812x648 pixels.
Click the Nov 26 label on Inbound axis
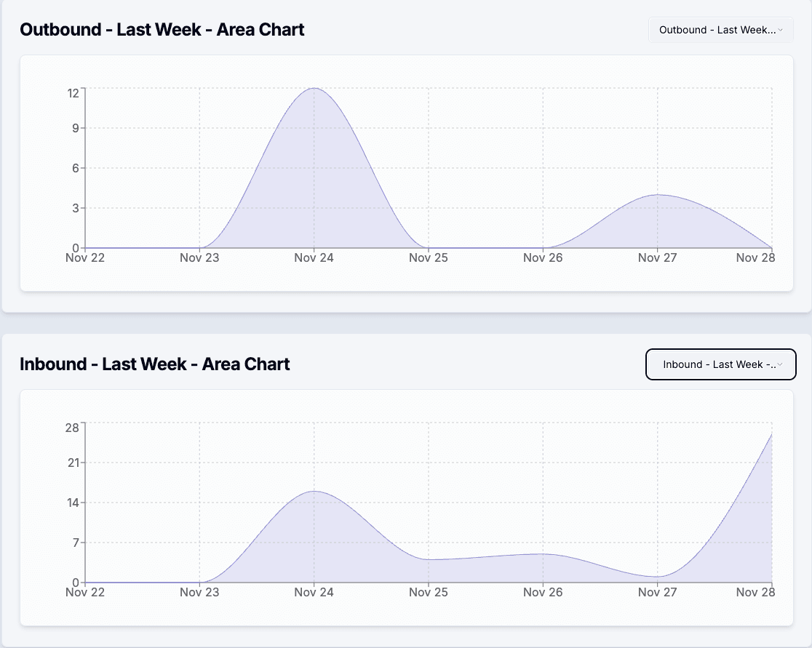tap(542, 592)
